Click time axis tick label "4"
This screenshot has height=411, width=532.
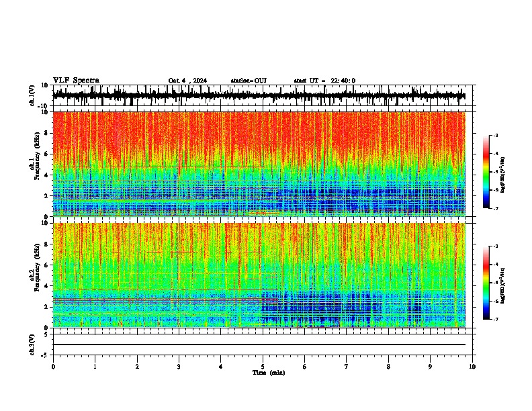point(221,367)
